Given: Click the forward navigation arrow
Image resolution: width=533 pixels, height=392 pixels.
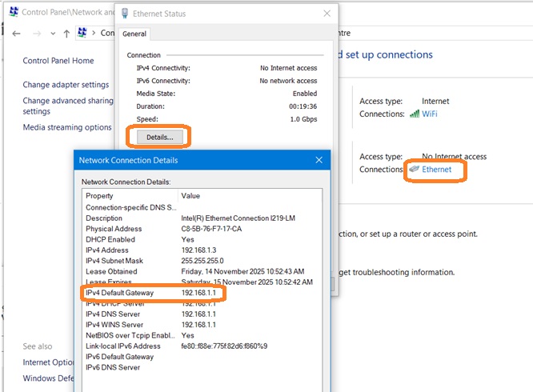Looking at the screenshot, I should (x=37, y=34).
